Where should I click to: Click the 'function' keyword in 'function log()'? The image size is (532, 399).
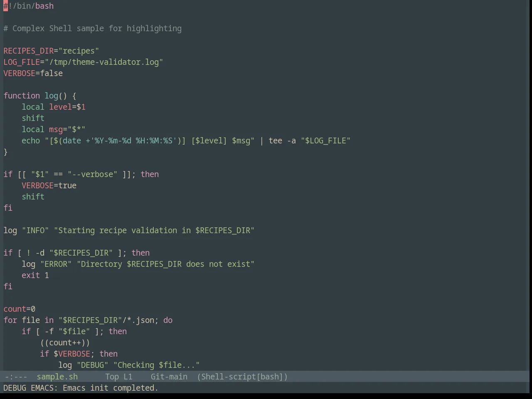(22, 96)
